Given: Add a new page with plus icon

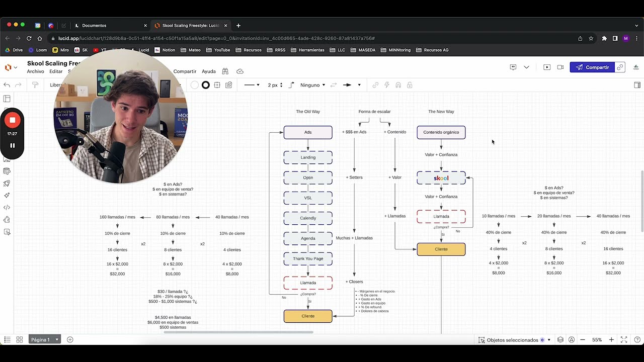Looking at the screenshot, I should tap(70, 340).
